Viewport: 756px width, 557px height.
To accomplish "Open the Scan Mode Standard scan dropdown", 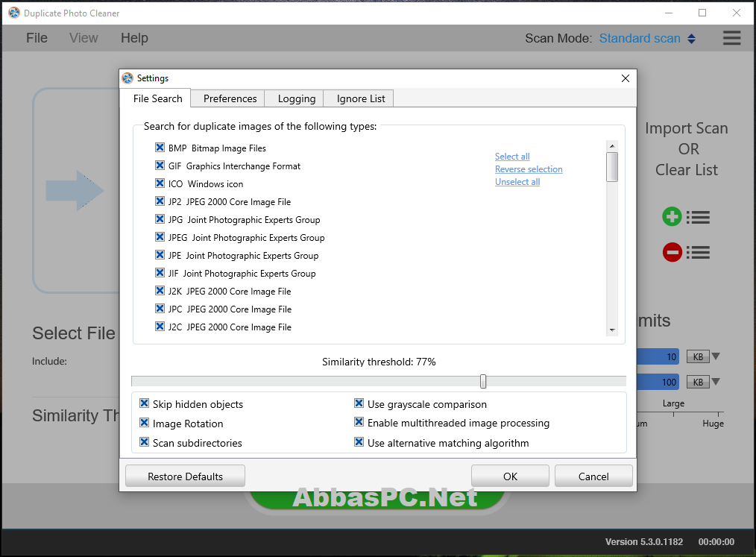I will [x=647, y=38].
